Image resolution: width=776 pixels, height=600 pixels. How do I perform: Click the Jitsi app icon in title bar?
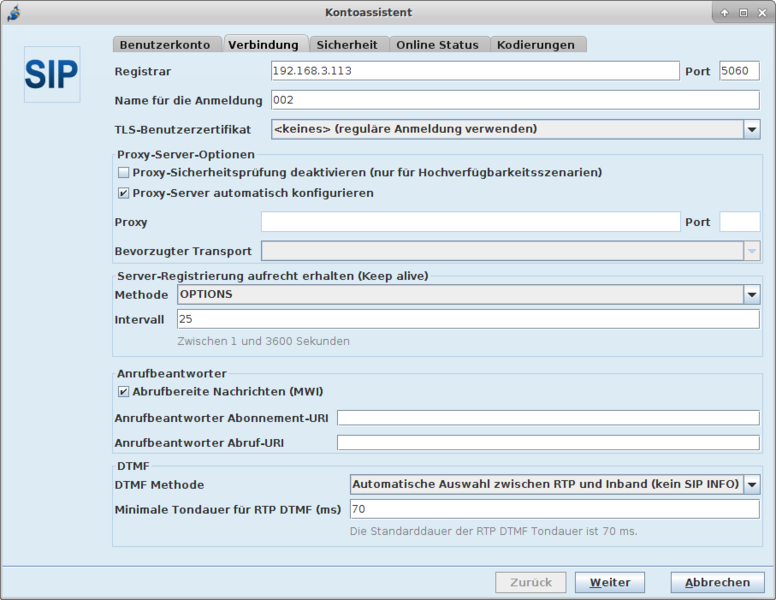(x=14, y=12)
